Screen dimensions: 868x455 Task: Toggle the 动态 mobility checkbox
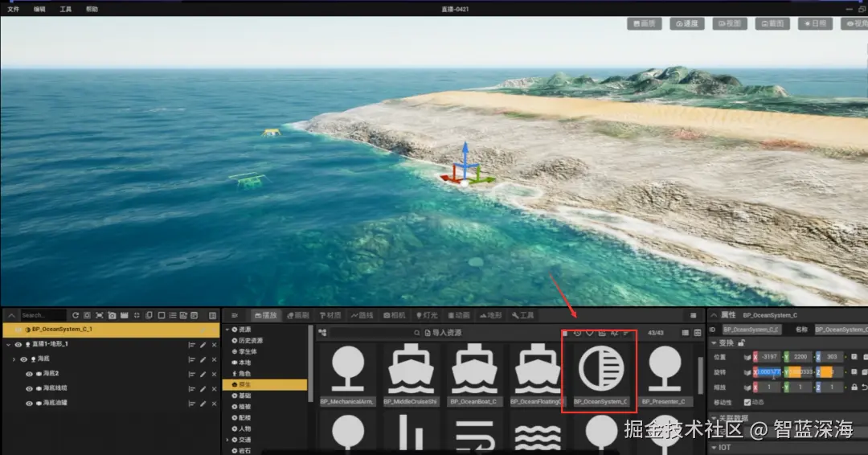(x=747, y=403)
